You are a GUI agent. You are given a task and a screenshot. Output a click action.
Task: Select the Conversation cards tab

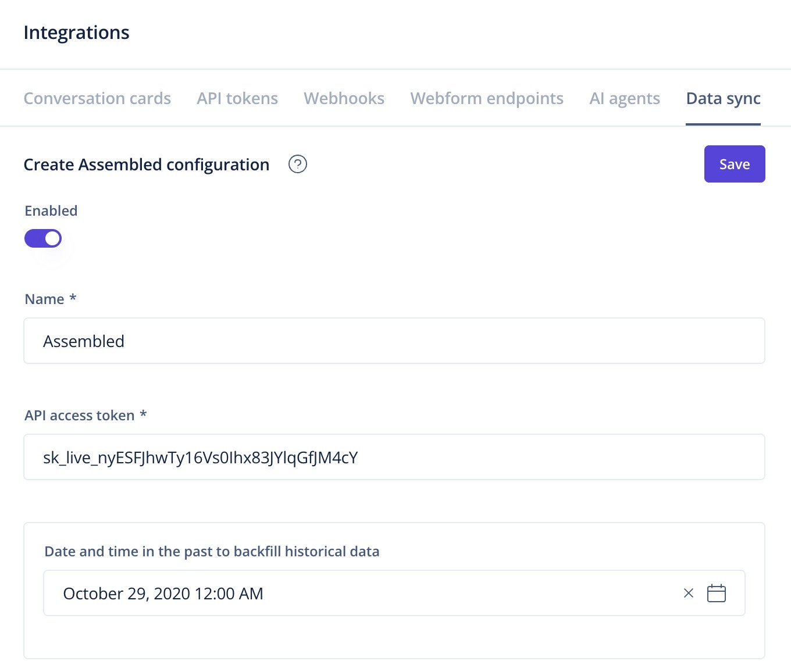(97, 98)
